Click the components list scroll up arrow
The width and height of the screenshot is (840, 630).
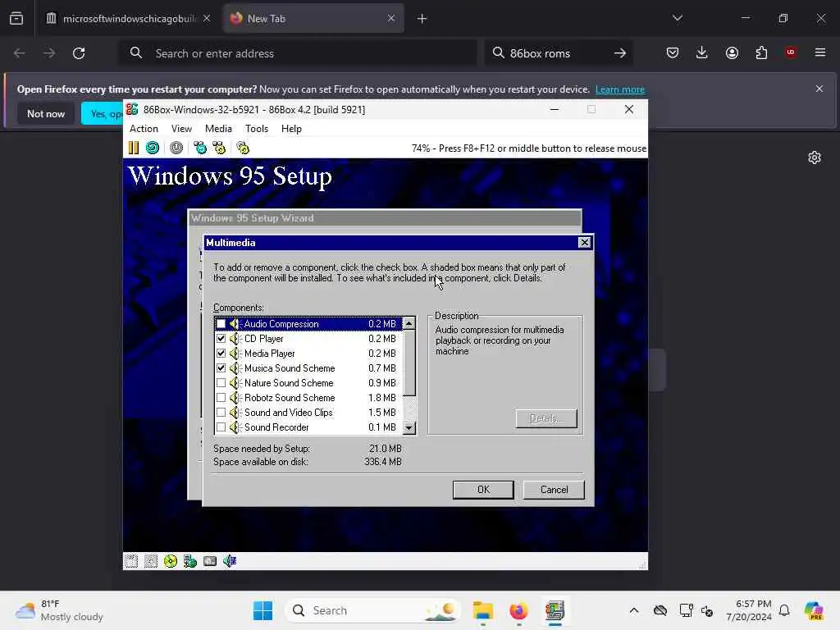pyautogui.click(x=409, y=323)
